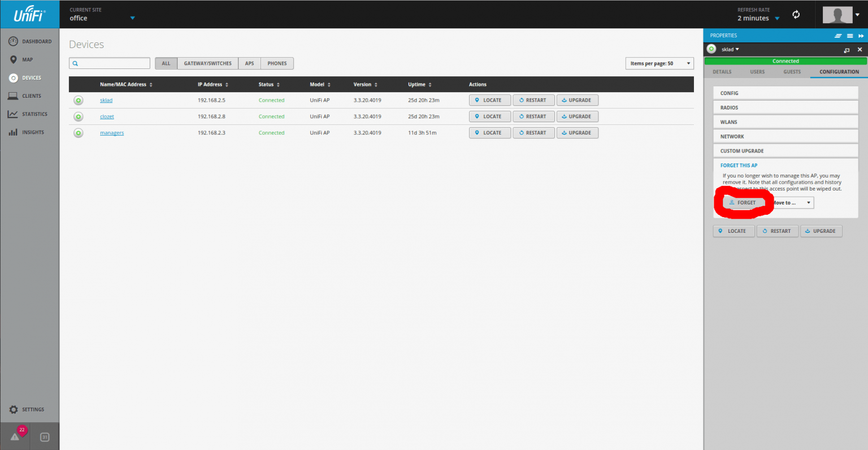Open Insights from the sidebar
The image size is (868, 450).
(x=26, y=132)
